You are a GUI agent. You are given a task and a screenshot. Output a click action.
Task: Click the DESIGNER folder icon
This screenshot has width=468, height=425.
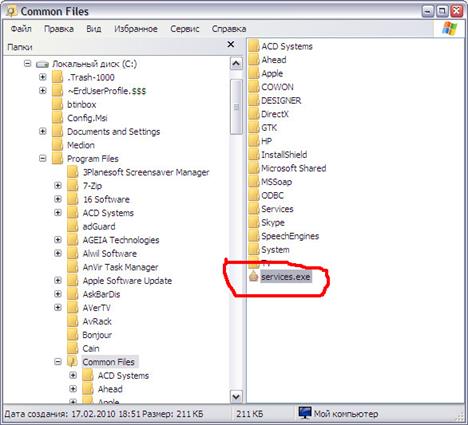[x=254, y=100]
